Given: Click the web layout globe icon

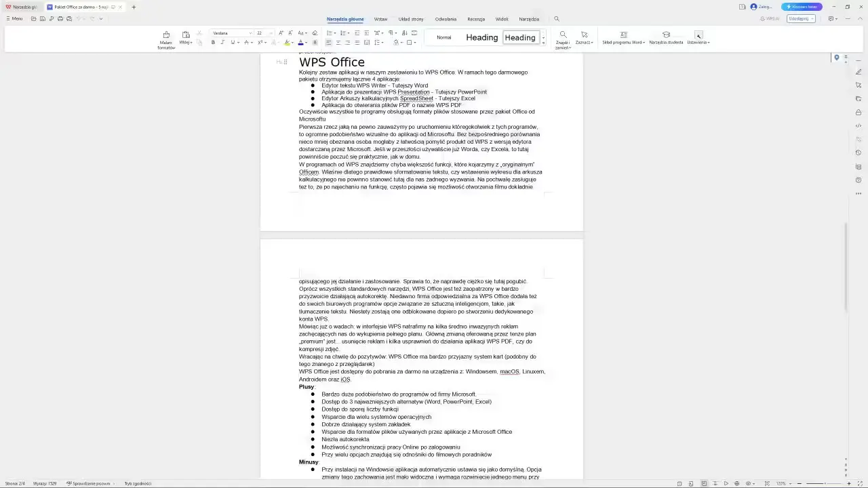Looking at the screenshot, I should (738, 483).
